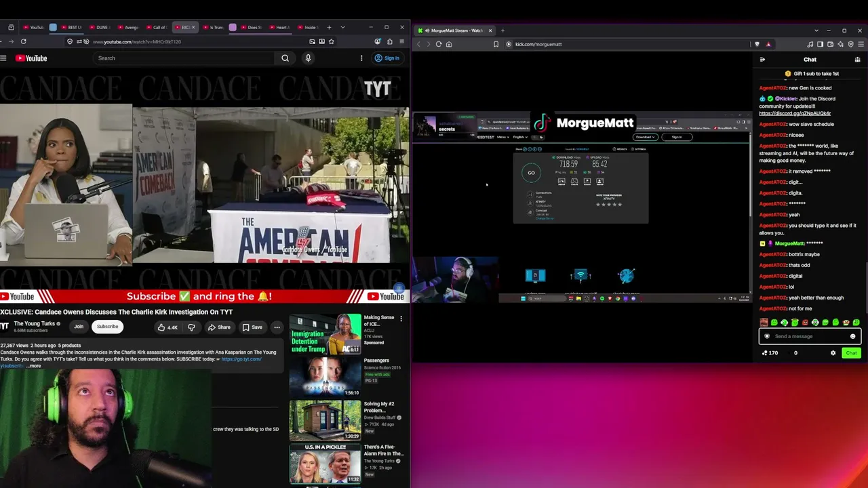Show the Kick chat viewers list

[857, 60]
